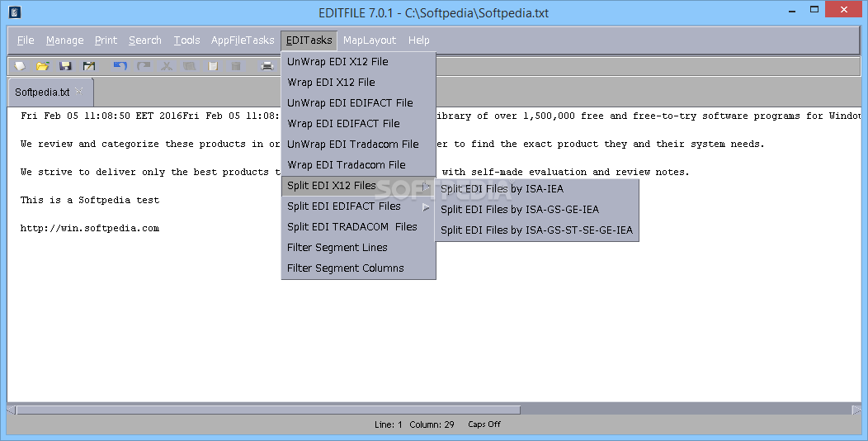The height and width of the screenshot is (441, 868).
Task: Click the EDITFILE app icon in title bar
Action: click(14, 12)
